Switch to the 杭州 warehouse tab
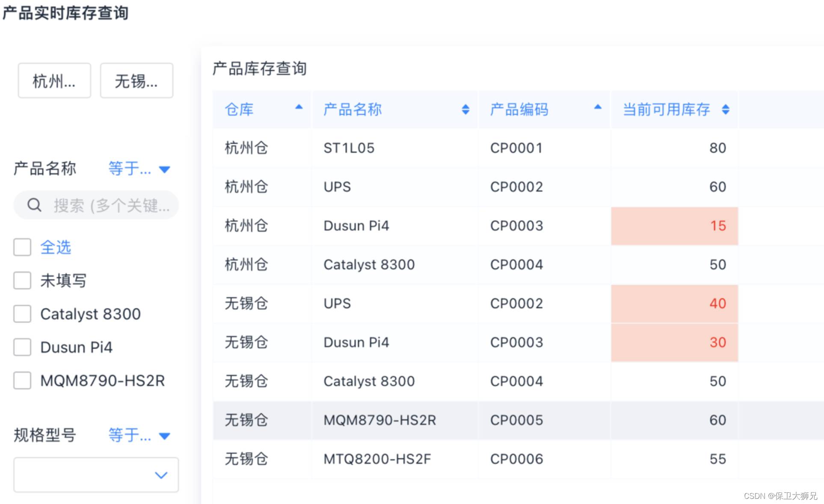 point(54,81)
